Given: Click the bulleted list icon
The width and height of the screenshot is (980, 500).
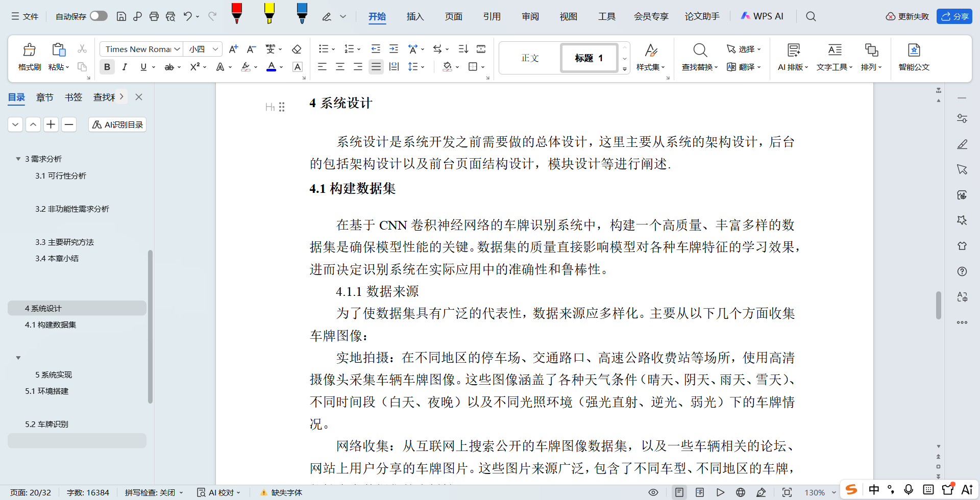Looking at the screenshot, I should click(x=323, y=49).
